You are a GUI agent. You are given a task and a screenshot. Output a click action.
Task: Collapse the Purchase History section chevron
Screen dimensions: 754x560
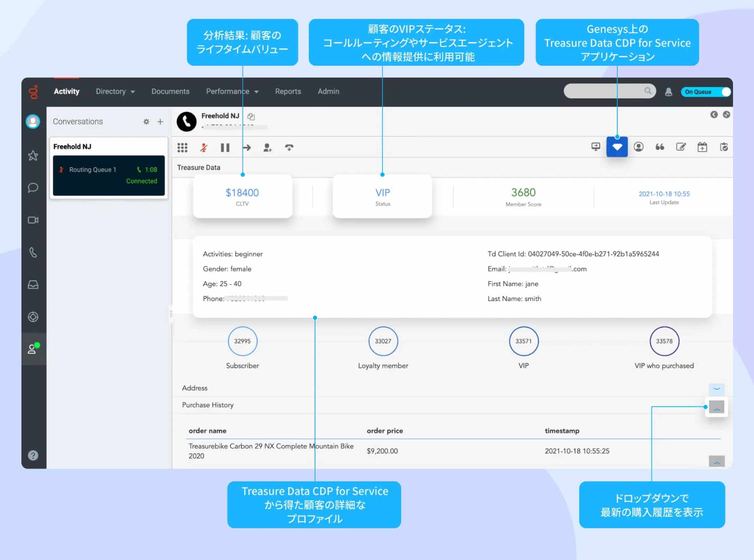pos(717,407)
